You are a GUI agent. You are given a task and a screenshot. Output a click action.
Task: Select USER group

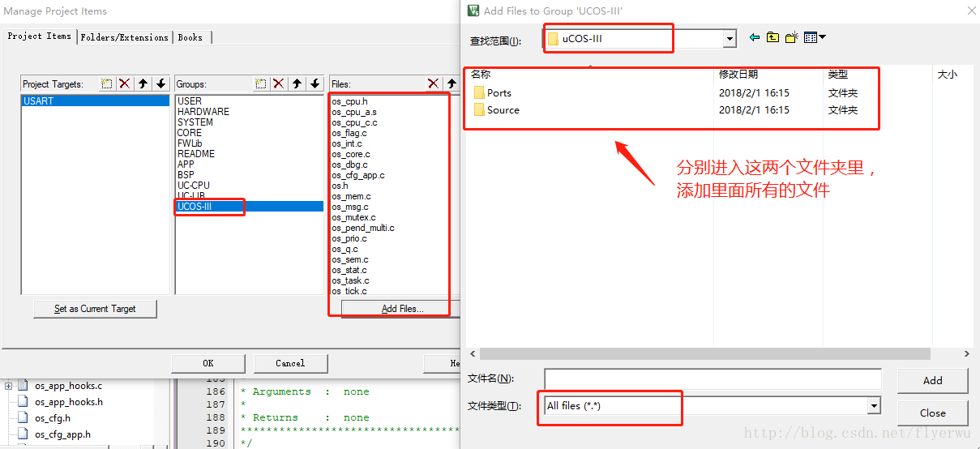click(190, 101)
